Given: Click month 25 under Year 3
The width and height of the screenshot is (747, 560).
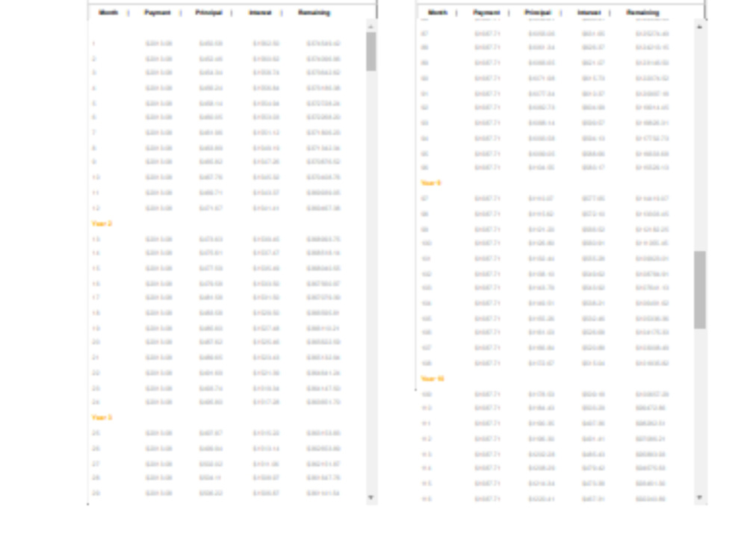Looking at the screenshot, I should (x=96, y=433).
